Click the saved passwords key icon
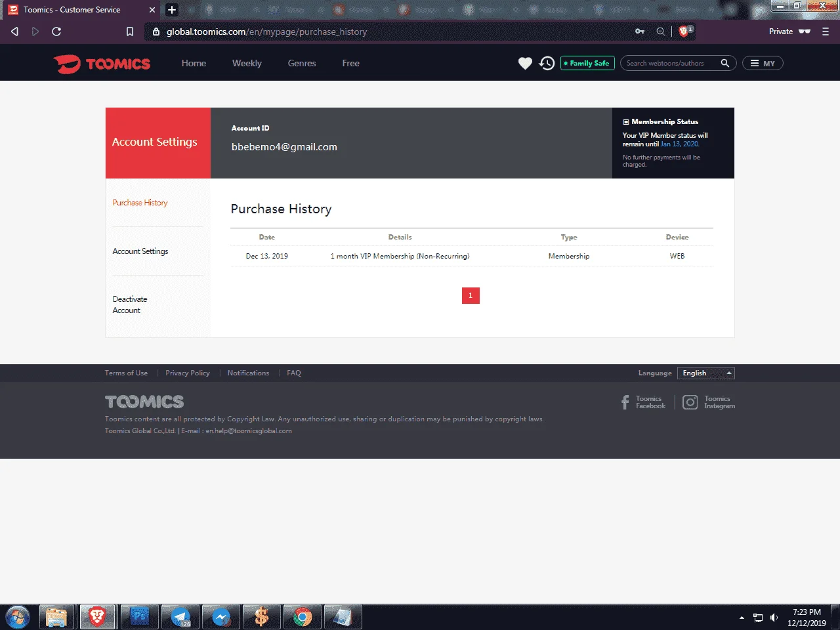Viewport: 840px width, 630px height. [x=640, y=31]
